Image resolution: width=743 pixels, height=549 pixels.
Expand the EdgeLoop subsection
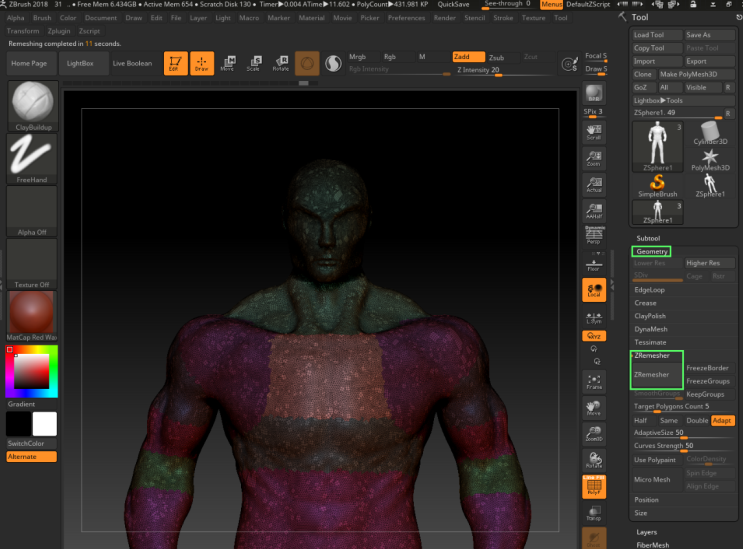click(650, 290)
